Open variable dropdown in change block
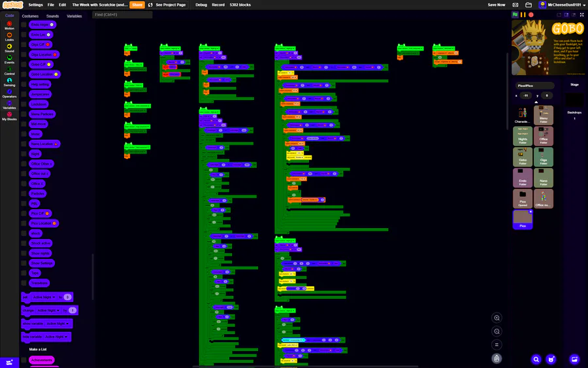588x368 pixels. click(x=48, y=310)
